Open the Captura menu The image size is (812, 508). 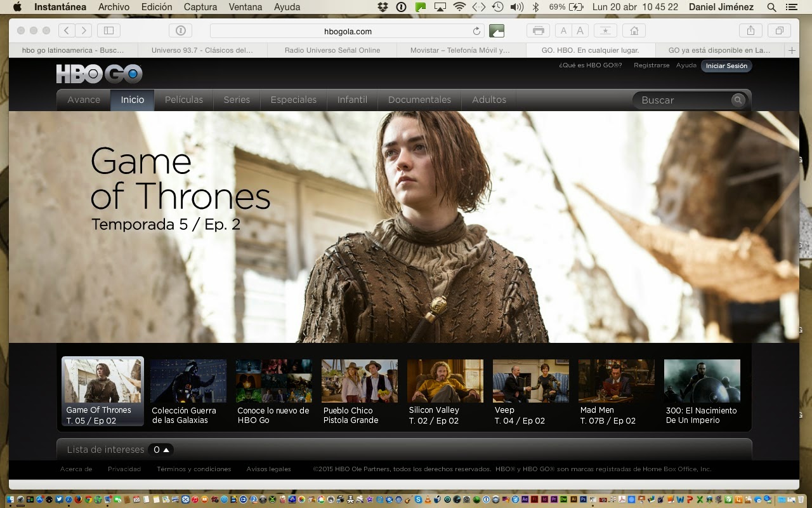(x=200, y=7)
